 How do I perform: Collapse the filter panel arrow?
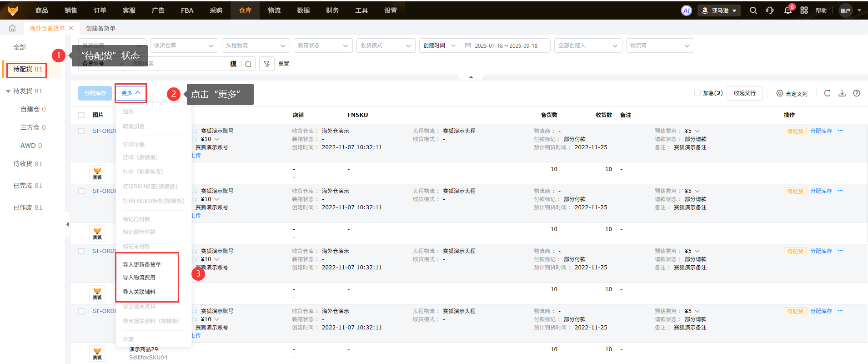click(471, 77)
